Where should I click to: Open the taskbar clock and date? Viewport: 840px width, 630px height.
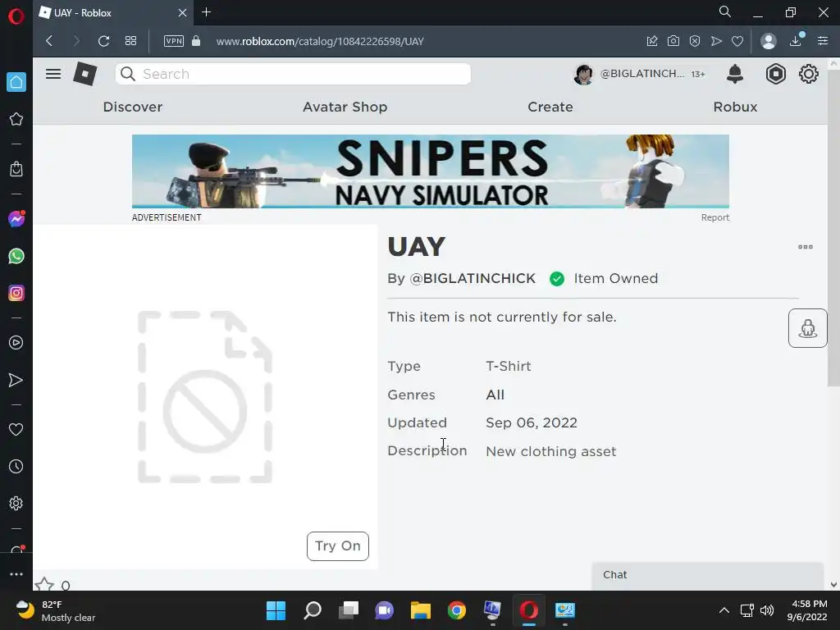[807, 610]
